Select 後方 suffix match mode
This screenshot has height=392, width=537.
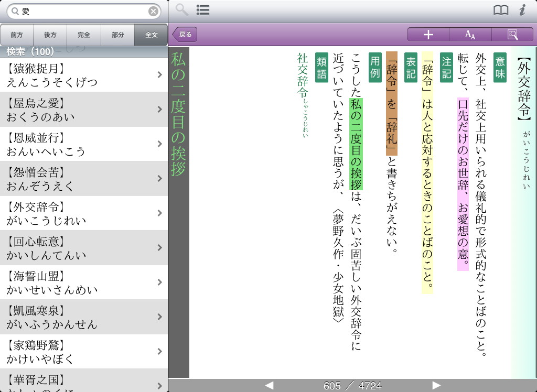(50, 35)
